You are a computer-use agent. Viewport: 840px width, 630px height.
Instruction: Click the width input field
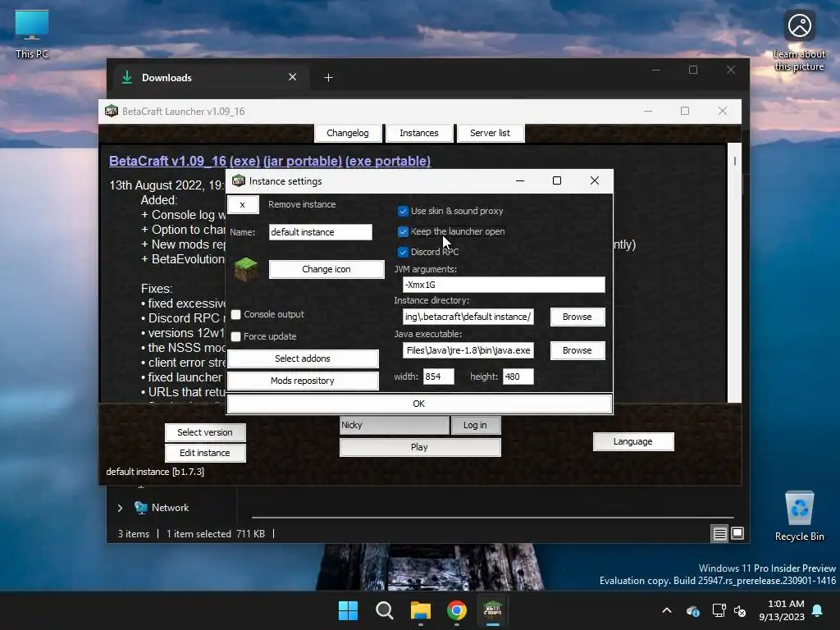click(x=438, y=377)
